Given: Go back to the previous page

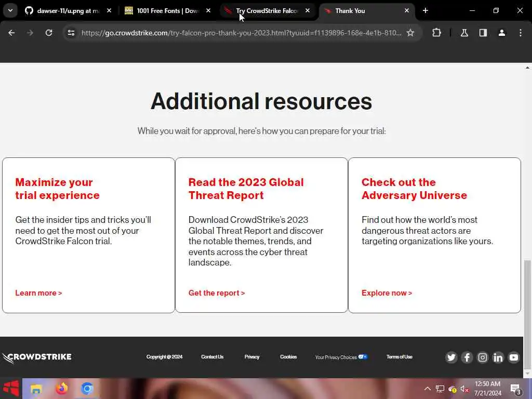Looking at the screenshot, I should tap(11, 33).
